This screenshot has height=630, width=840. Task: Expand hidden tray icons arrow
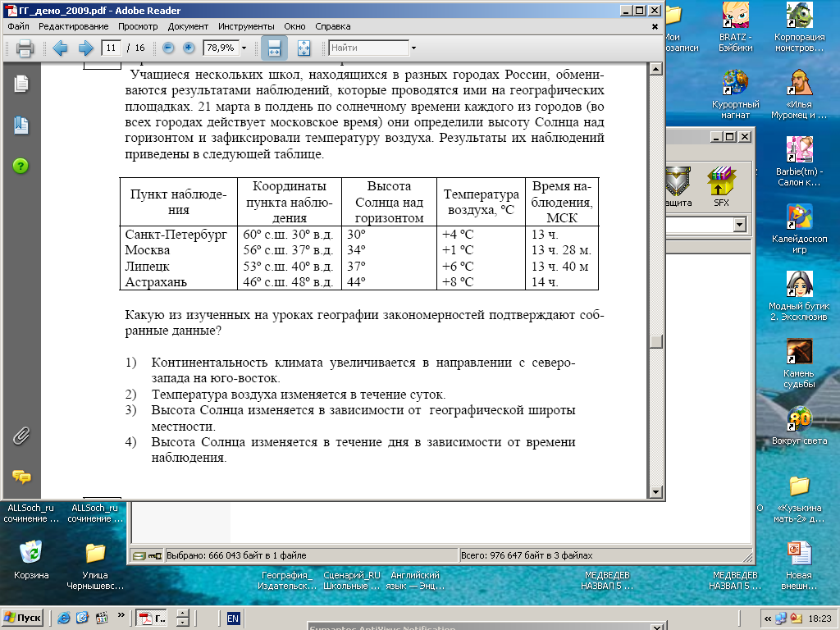[768, 619]
